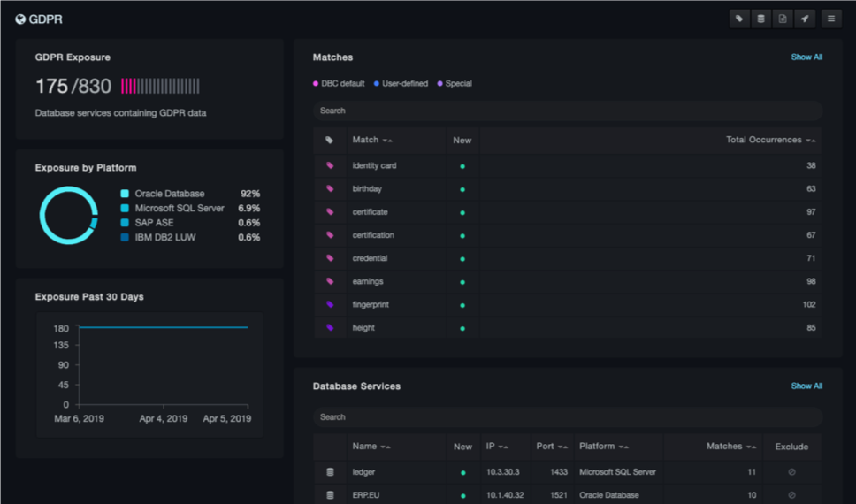
Task: Click the ledger service name
Action: click(363, 472)
